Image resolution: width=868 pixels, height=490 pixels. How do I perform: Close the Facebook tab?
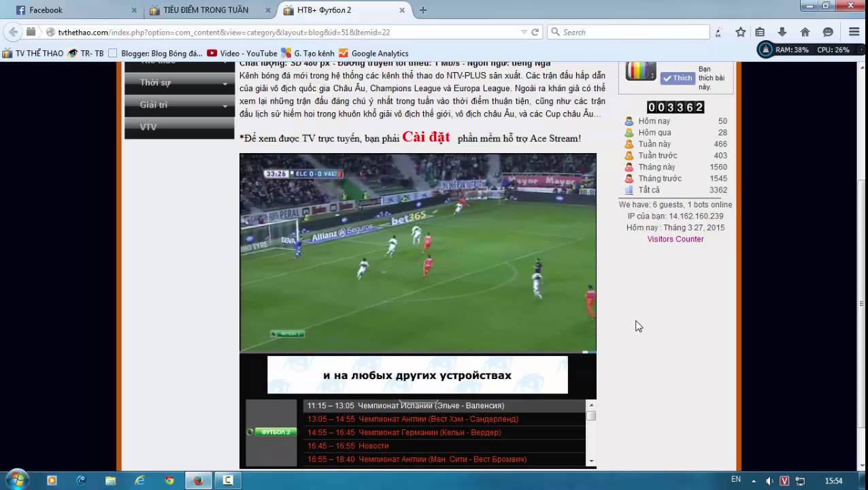pyautogui.click(x=134, y=10)
